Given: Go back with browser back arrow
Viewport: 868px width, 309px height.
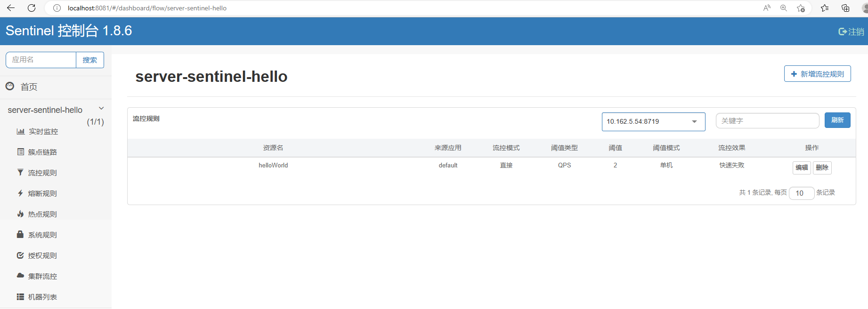Looking at the screenshot, I should (11, 8).
